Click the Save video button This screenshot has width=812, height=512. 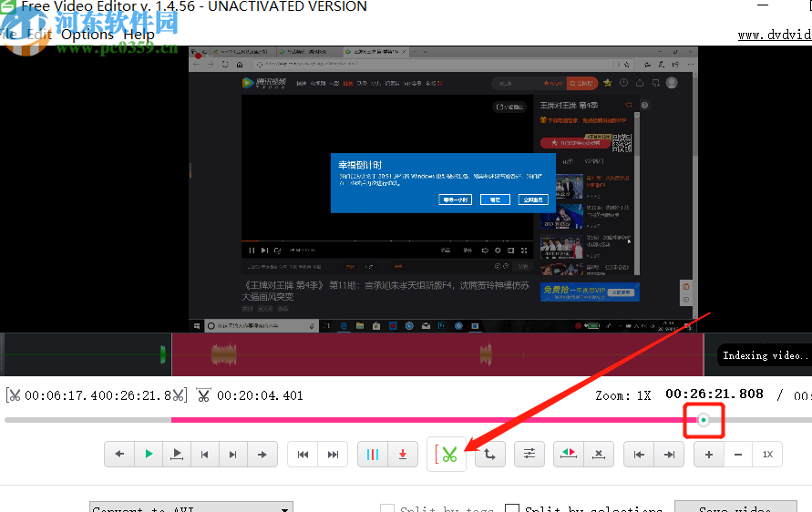pos(735,507)
